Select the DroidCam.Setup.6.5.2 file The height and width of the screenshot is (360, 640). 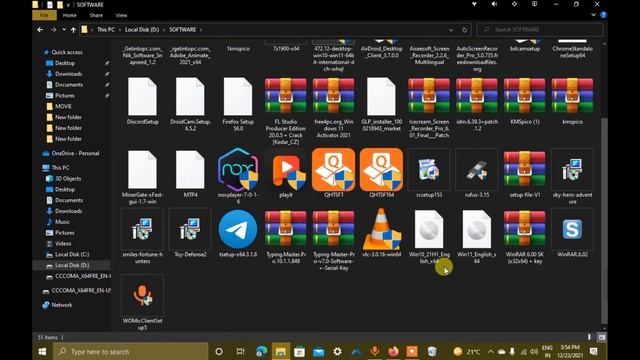[x=190, y=97]
